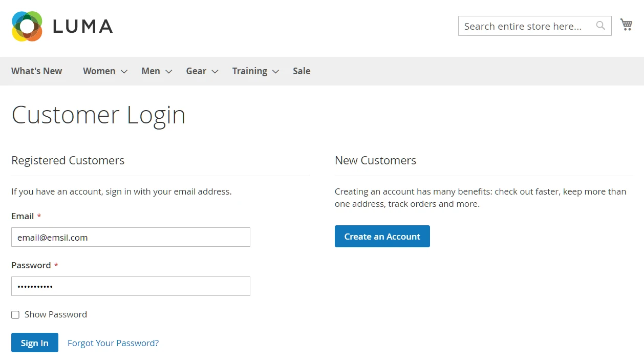
Task: Select the Gear navigation label
Action: click(196, 71)
